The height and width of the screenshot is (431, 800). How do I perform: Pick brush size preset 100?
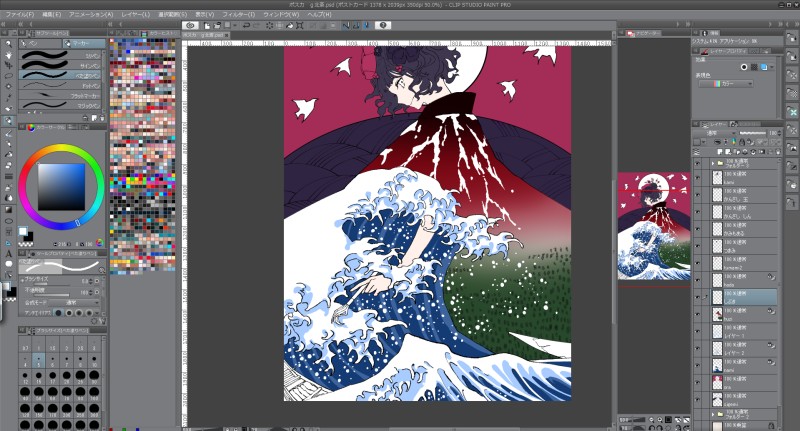(x=94, y=392)
